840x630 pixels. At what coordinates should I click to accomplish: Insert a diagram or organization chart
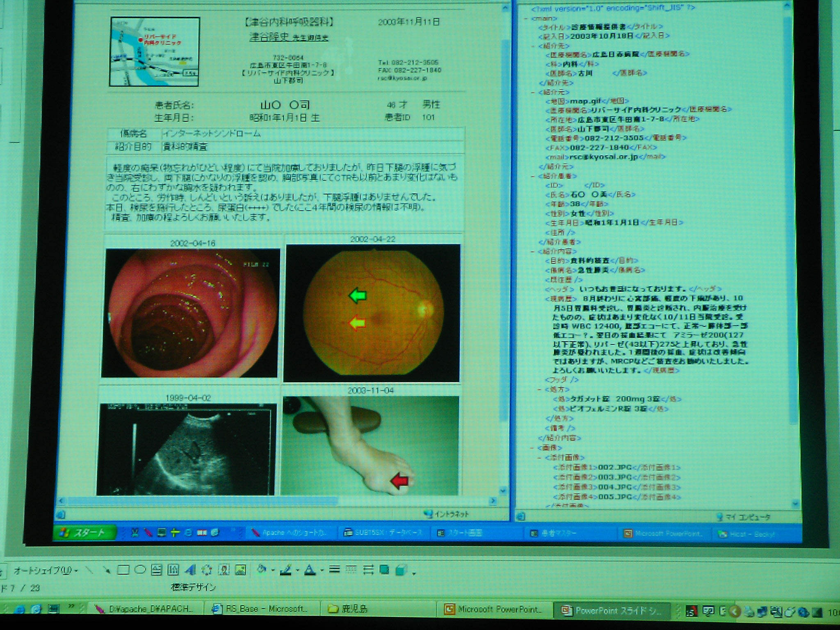[x=207, y=570]
